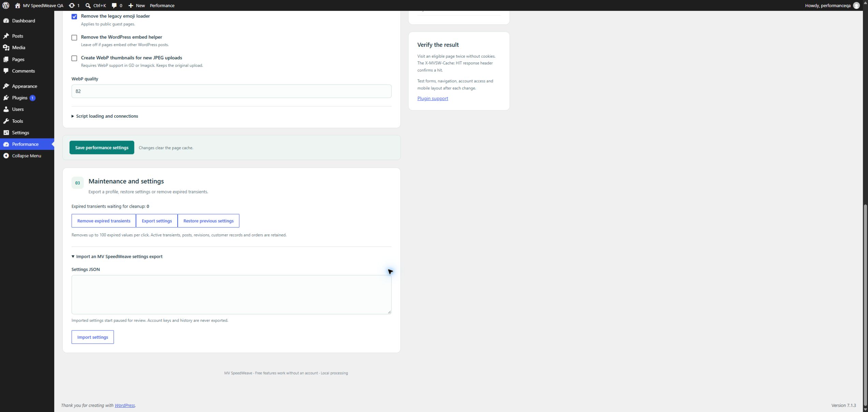Open the updates icon in admin bar
868x412 pixels.
72,5
